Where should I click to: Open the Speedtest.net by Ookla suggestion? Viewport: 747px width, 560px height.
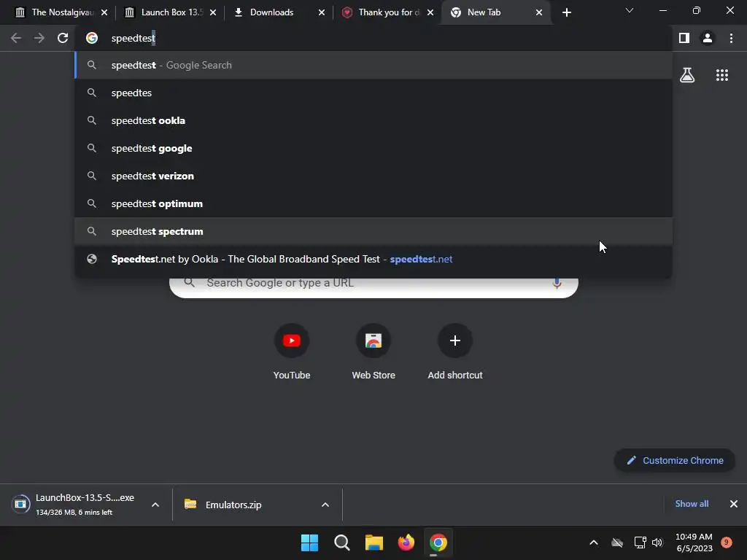373,259
